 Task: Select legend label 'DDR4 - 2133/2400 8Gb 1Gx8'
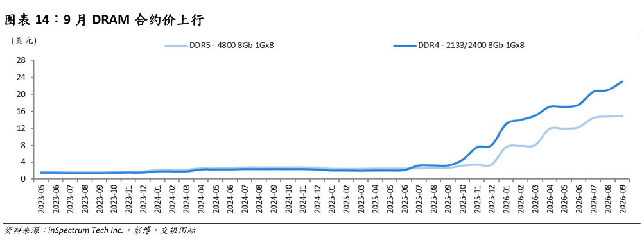pyautogui.click(x=471, y=46)
